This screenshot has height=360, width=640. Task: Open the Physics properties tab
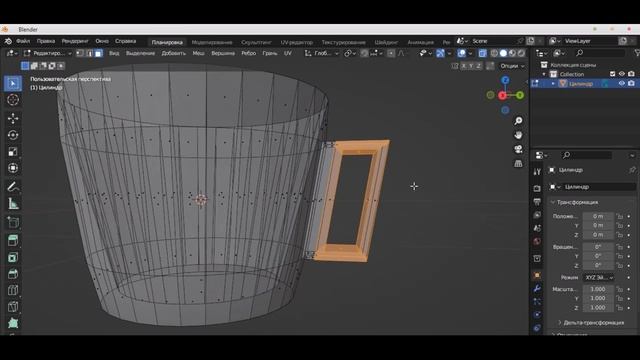coord(537,315)
